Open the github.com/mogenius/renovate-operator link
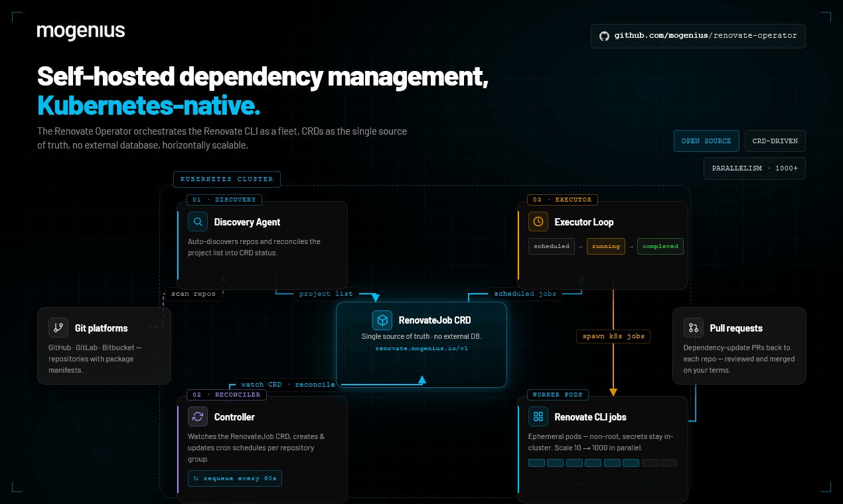This screenshot has width=843, height=504. pyautogui.click(x=698, y=36)
